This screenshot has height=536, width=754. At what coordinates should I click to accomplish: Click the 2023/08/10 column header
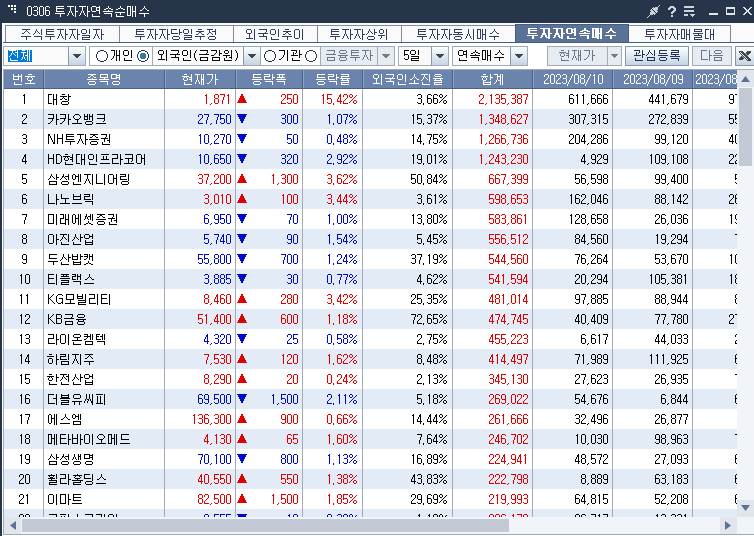click(x=573, y=79)
